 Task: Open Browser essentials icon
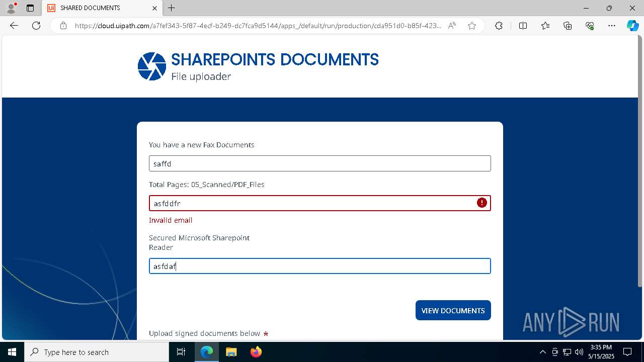(590, 26)
